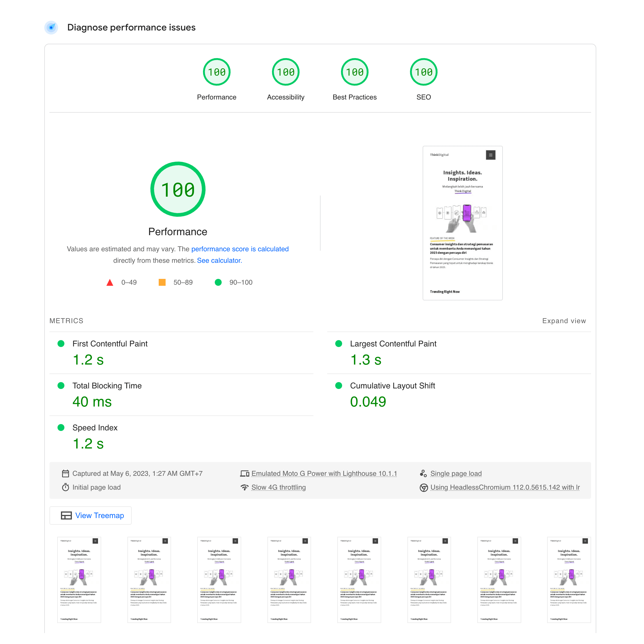The width and height of the screenshot is (644, 644).
Task: Click the stopwatch icon beside 'Initial page load'
Action: click(x=65, y=487)
